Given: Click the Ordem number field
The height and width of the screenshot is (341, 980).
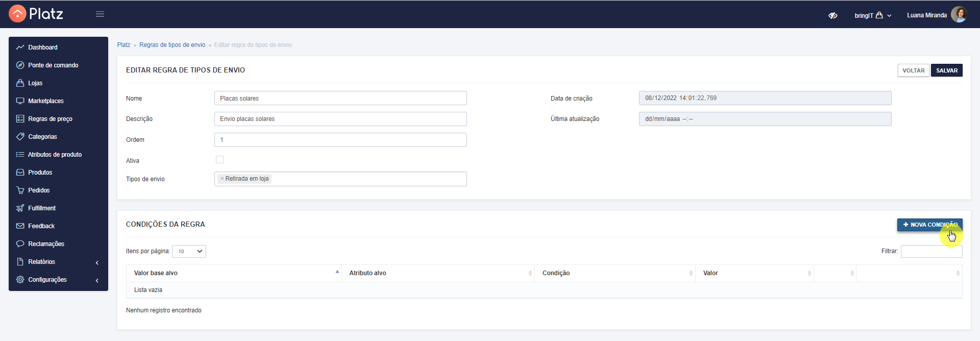Looking at the screenshot, I should [x=340, y=140].
